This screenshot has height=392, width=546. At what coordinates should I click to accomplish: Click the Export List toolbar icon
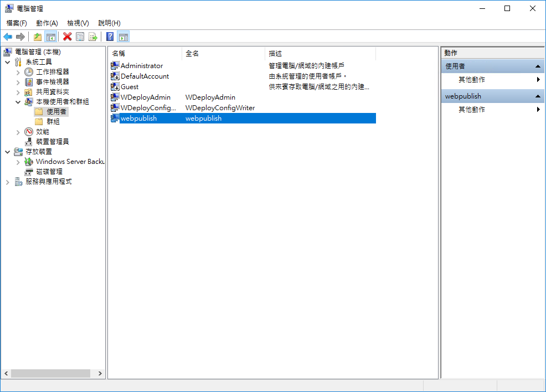point(92,37)
